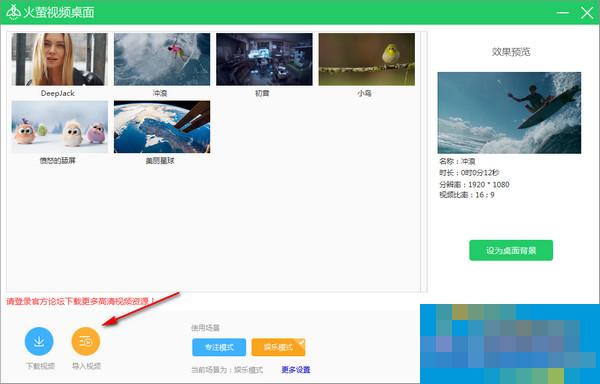Select the DeepJack video thumbnail
Screen dimensions: 600x384
coord(59,59)
